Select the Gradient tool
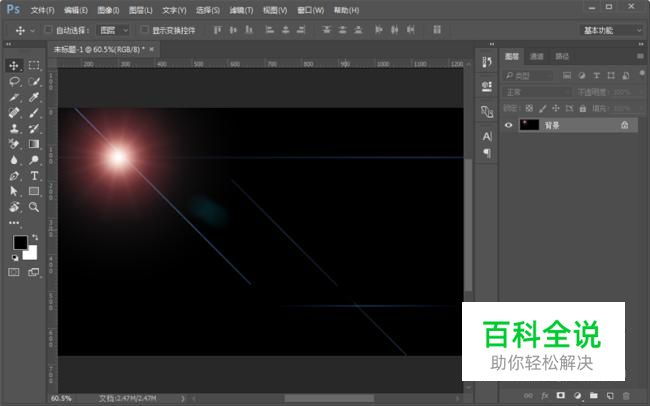Viewport: 650px width, 406px height. (34, 144)
